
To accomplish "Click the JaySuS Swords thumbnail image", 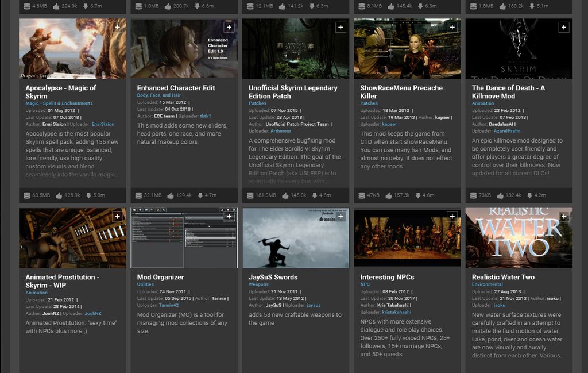I will [x=295, y=237].
